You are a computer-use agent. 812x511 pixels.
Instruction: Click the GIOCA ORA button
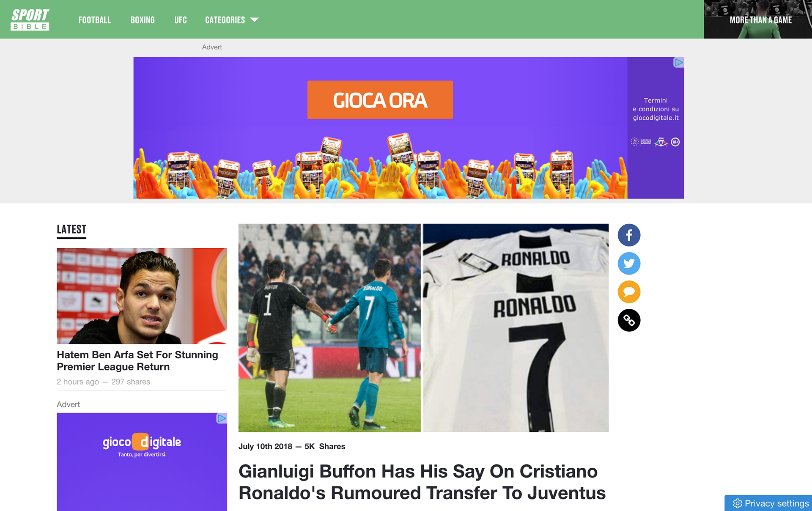(380, 100)
